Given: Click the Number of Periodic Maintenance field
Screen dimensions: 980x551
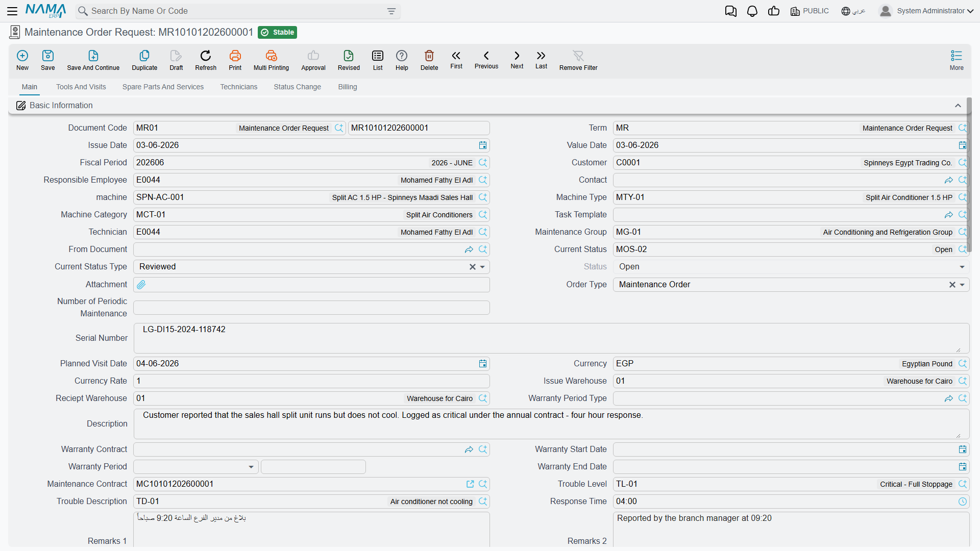Looking at the screenshot, I should pyautogui.click(x=311, y=308).
